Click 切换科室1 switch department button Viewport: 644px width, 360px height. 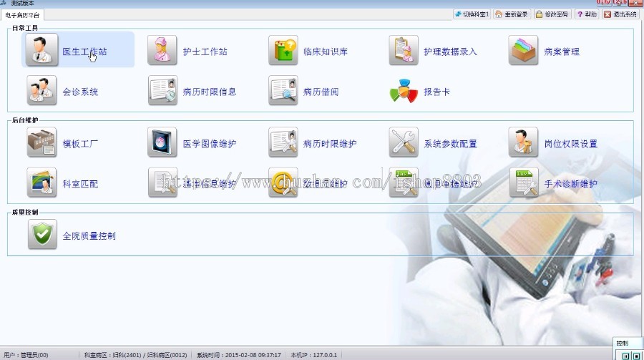coord(472,14)
